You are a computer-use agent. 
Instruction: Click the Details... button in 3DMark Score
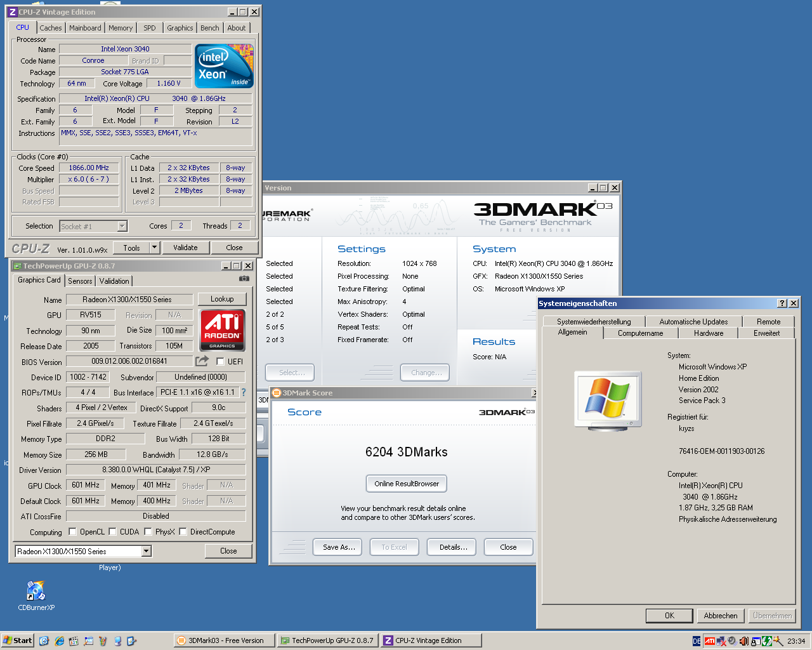[453, 547]
